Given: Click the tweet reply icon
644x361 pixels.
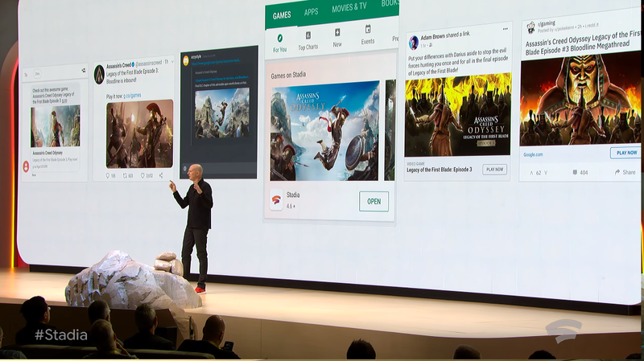Looking at the screenshot, I should [x=108, y=175].
